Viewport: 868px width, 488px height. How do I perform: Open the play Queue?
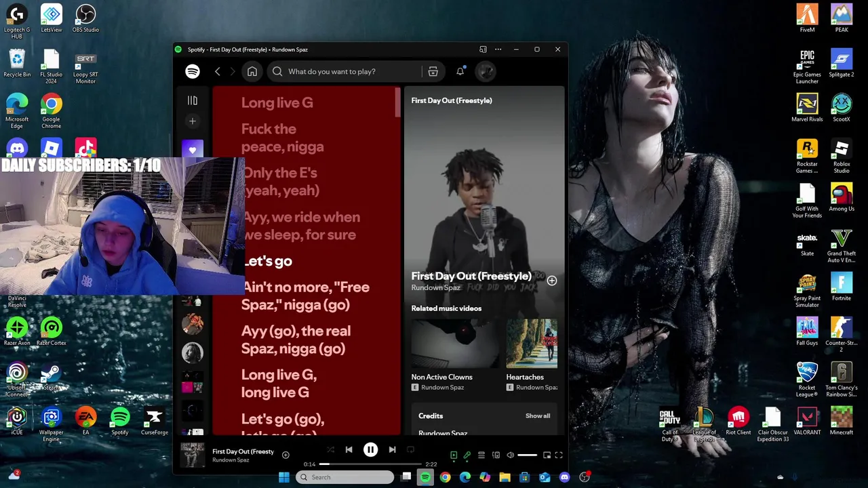coord(481,455)
